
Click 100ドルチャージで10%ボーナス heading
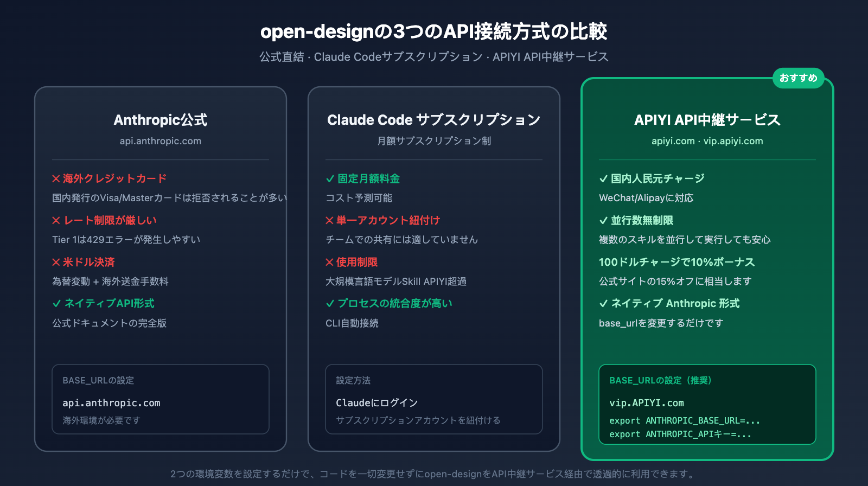click(x=677, y=263)
